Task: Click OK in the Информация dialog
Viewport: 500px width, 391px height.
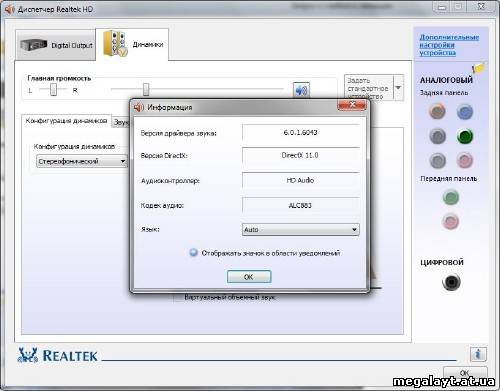Action: point(249,277)
